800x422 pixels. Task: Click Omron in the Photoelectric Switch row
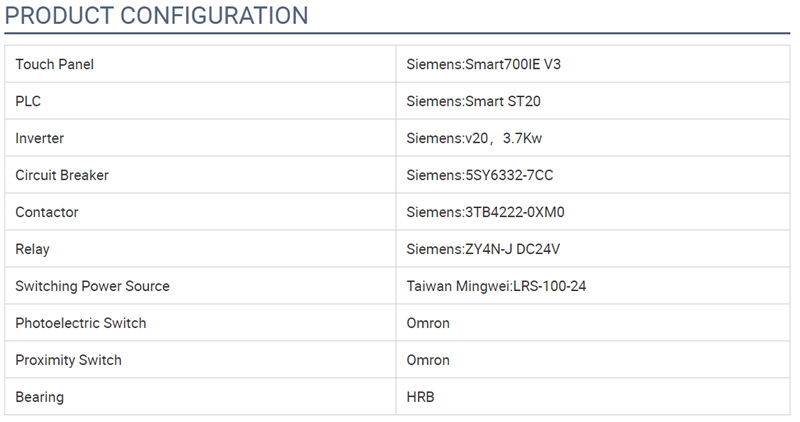[428, 323]
